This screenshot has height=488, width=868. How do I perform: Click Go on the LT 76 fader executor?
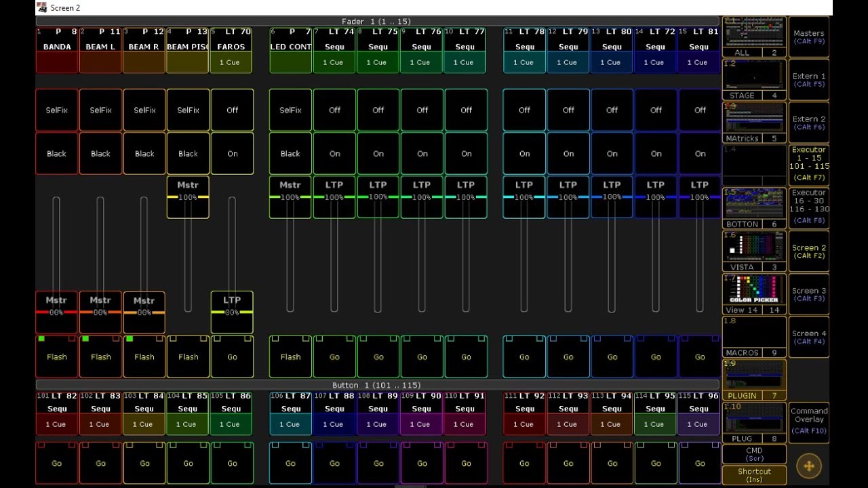coord(422,357)
